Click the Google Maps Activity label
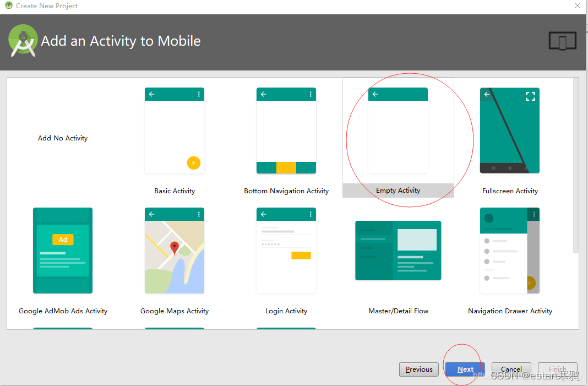This screenshot has height=386, width=588. coord(175,311)
